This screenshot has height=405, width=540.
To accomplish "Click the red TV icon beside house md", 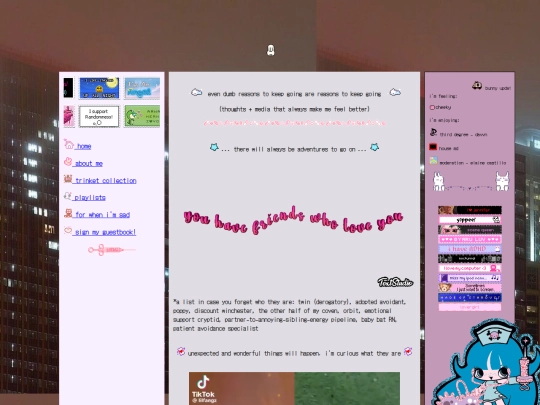I will [x=433, y=147].
